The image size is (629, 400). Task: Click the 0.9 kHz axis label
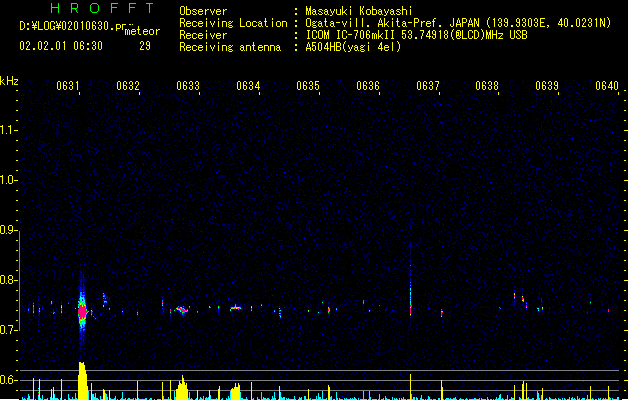8,229
